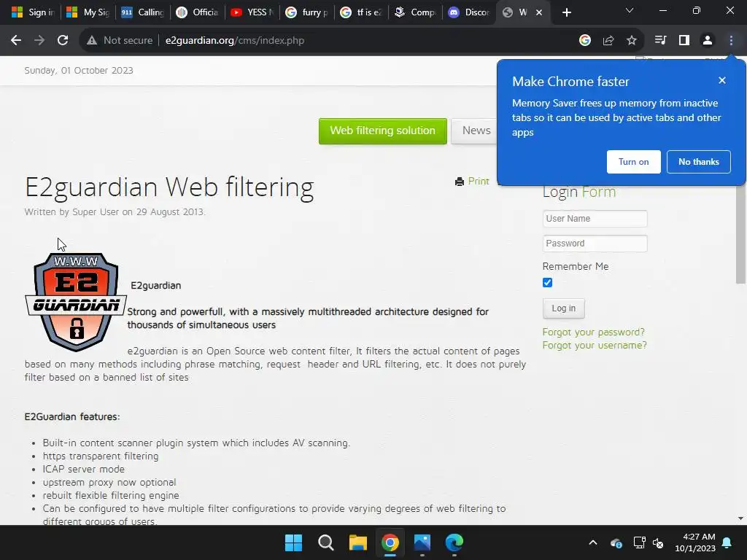This screenshot has width=747, height=560.
Task: Open File Explorer from the taskbar
Action: (x=357, y=542)
